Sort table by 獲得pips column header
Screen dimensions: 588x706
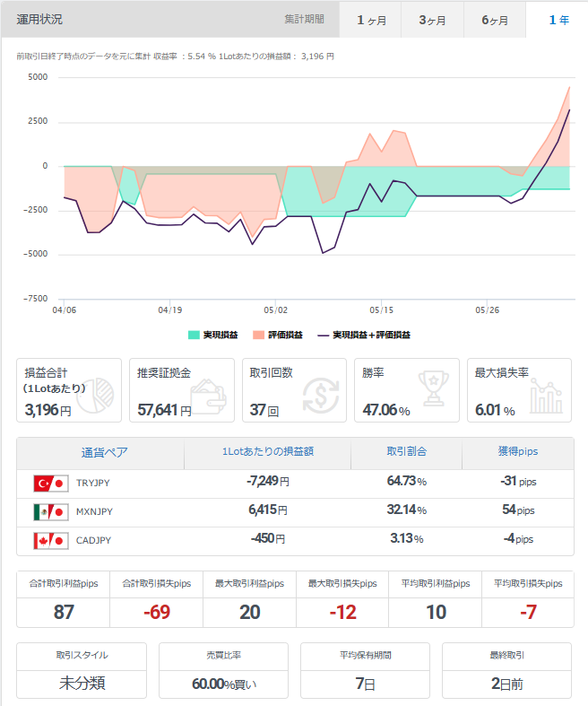pyautogui.click(x=518, y=451)
